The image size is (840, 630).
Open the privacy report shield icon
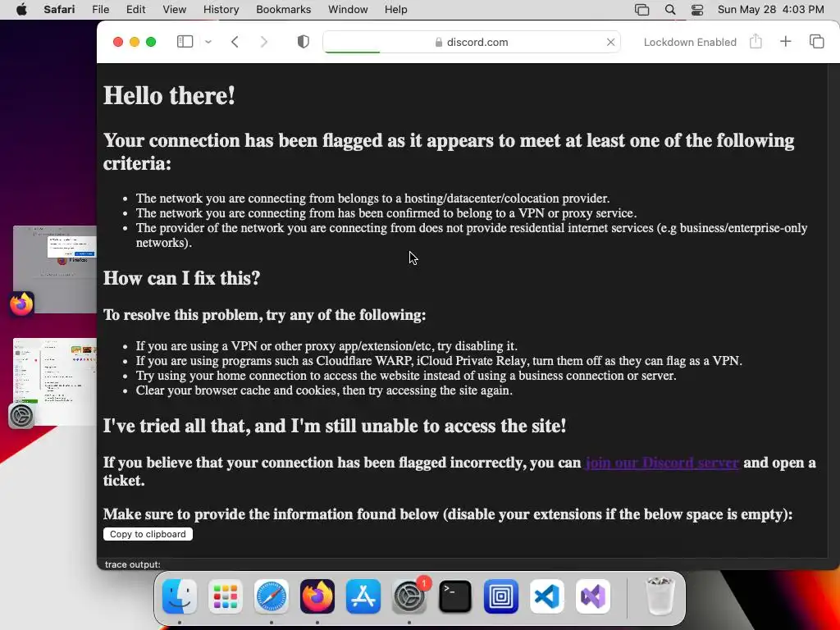[304, 42]
